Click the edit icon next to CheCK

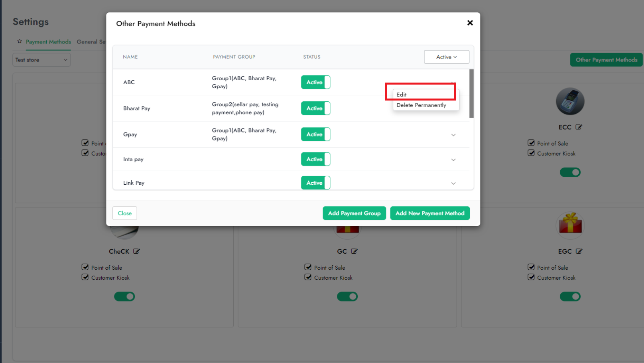[136, 251]
